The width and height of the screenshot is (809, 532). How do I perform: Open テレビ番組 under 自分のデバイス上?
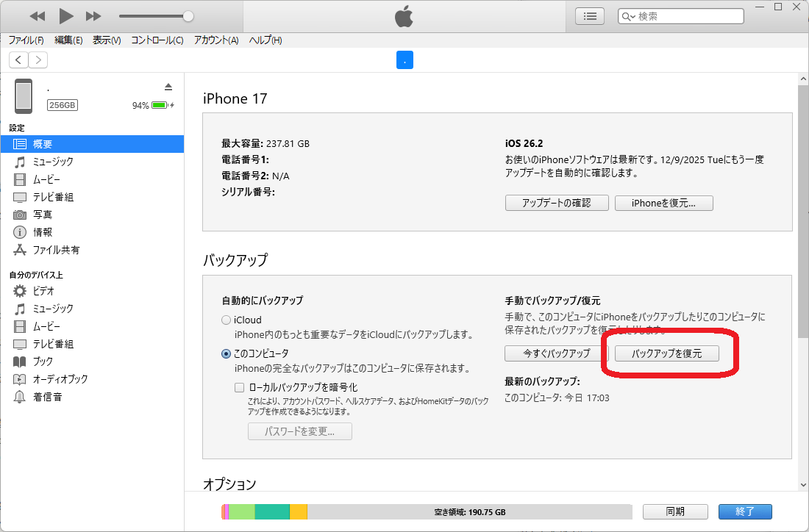coord(92,344)
